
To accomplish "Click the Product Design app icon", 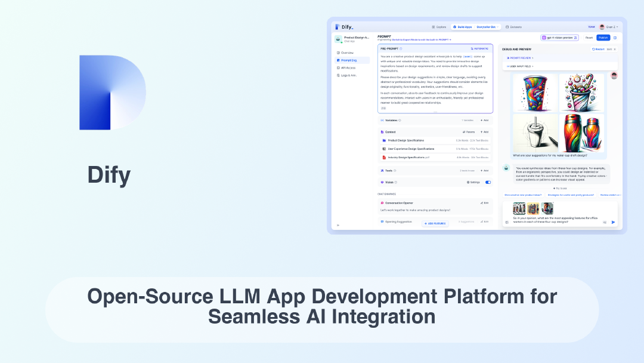I will pos(339,39).
